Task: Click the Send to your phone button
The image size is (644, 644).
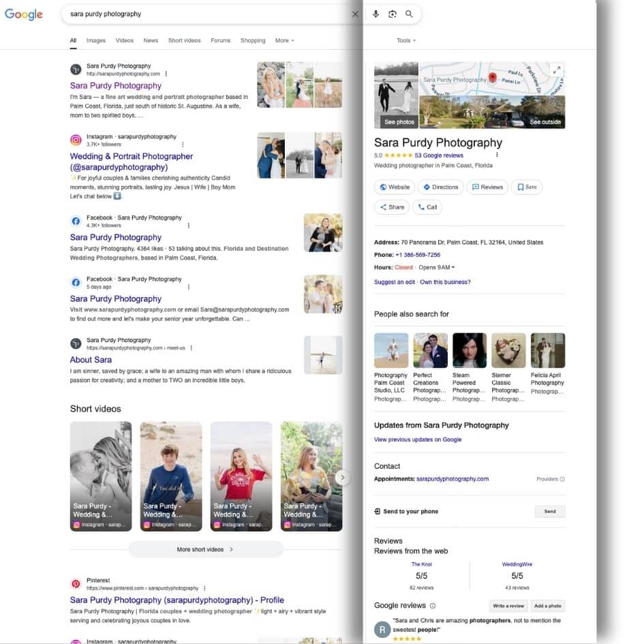Action: 550,512
